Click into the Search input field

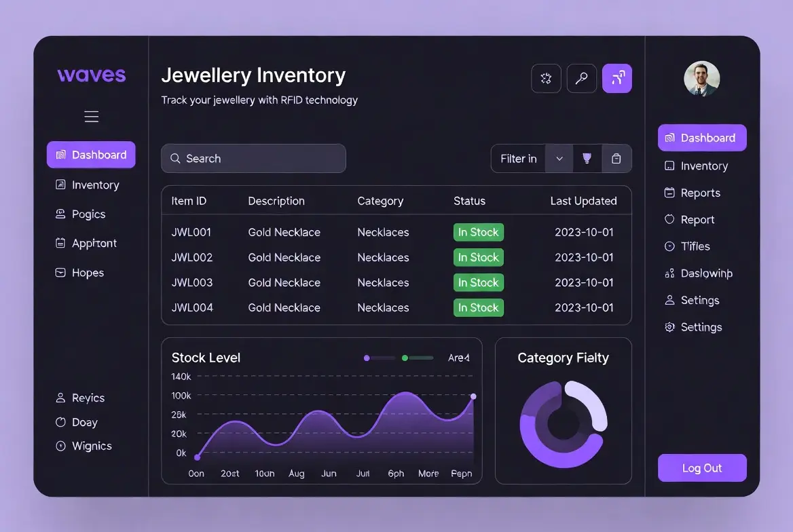click(x=253, y=158)
